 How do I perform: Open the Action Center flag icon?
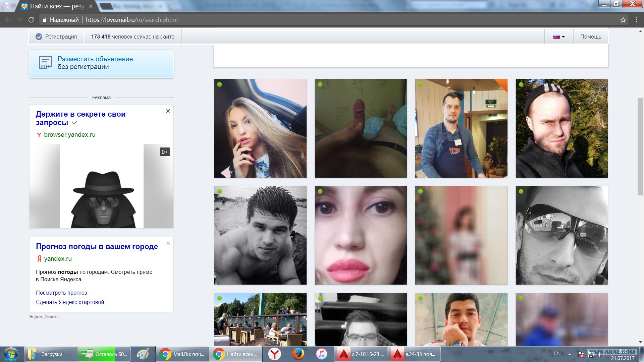[x=581, y=354]
